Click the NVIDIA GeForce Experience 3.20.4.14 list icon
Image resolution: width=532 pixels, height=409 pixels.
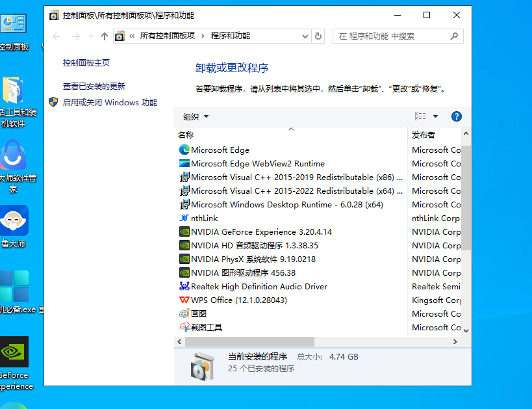(x=184, y=231)
